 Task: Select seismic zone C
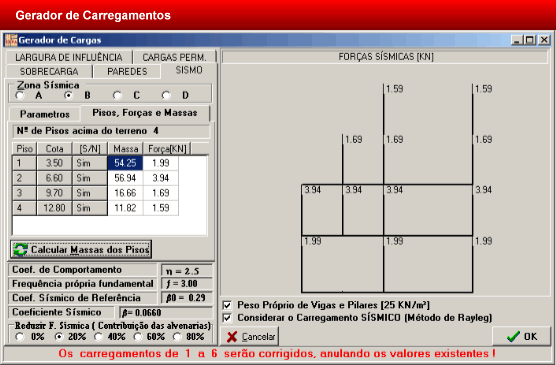117,95
